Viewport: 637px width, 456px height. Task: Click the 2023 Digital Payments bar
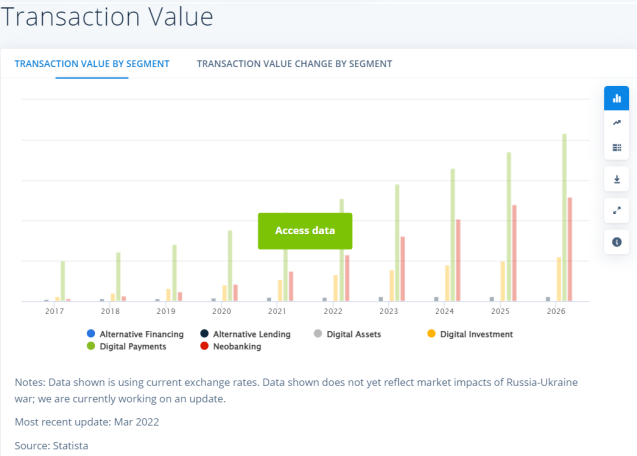click(397, 243)
